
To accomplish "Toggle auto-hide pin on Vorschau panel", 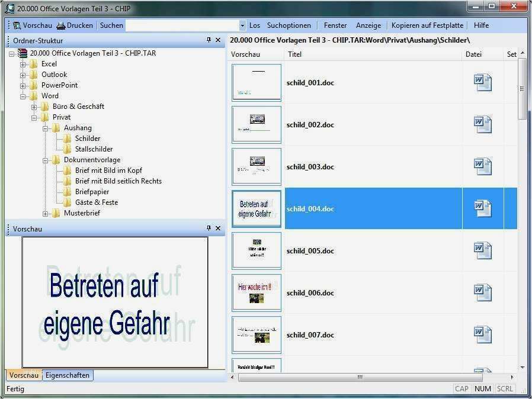I will [x=208, y=228].
